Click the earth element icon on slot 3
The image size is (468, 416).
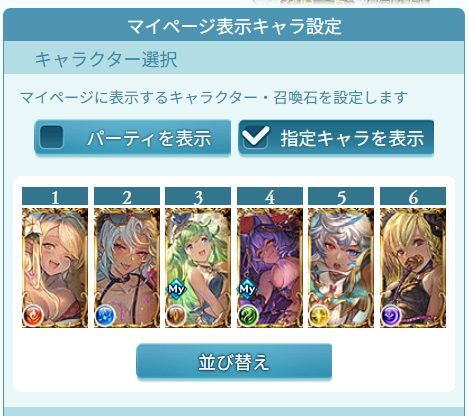point(176,316)
